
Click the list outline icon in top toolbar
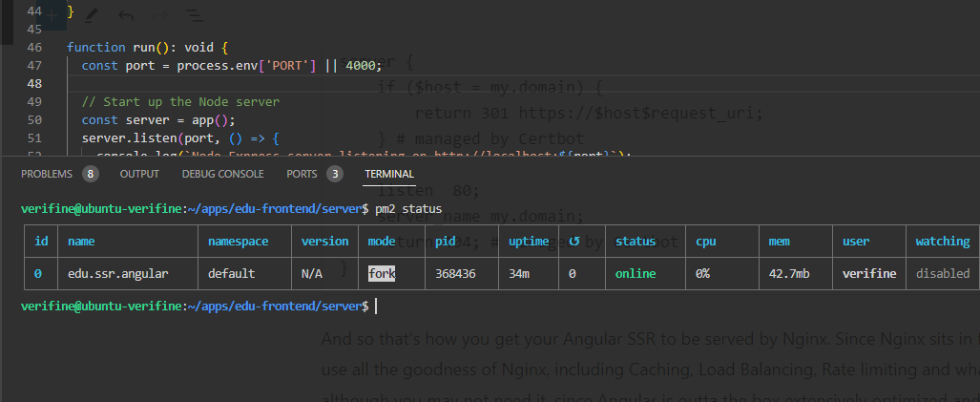pyautogui.click(x=193, y=16)
